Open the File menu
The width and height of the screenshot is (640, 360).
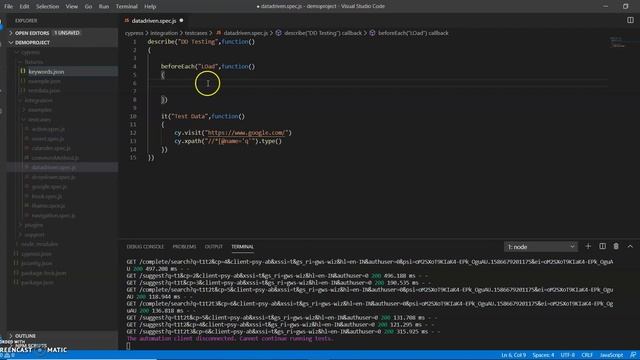click(x=8, y=6)
